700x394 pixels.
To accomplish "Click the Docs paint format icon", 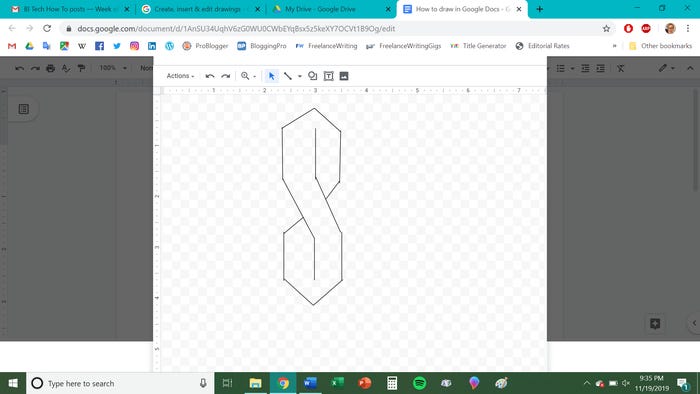I will [81, 68].
